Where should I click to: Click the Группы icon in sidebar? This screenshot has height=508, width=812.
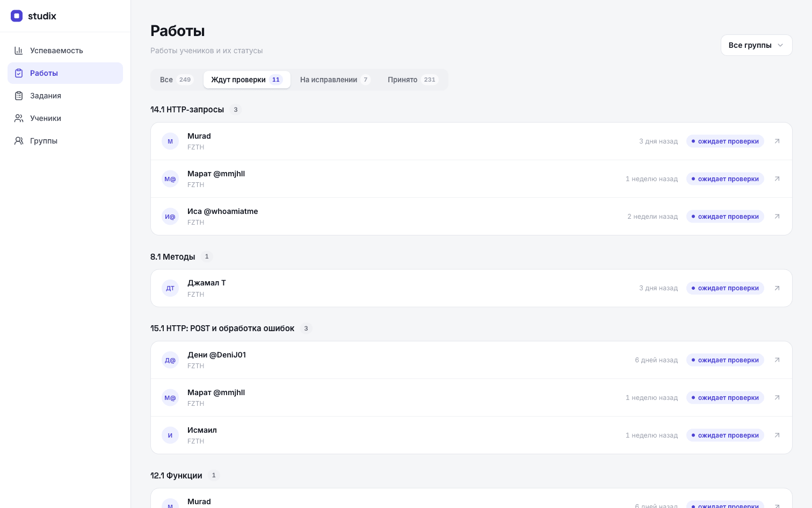coord(19,141)
